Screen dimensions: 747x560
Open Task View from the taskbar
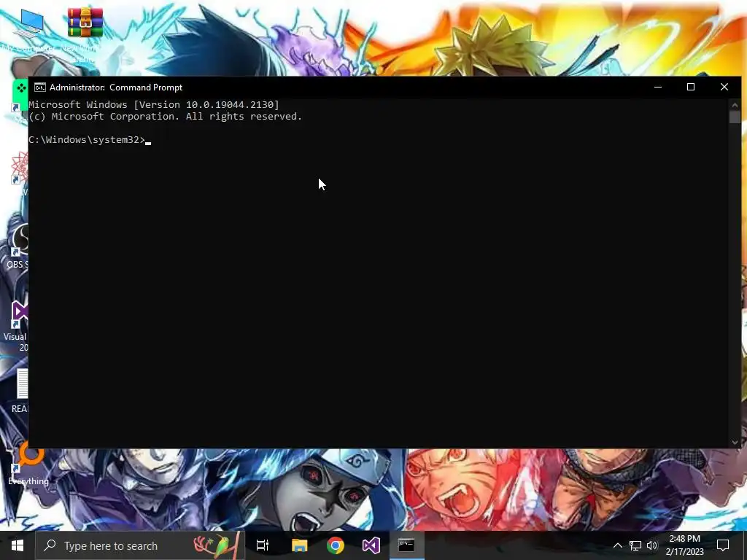coord(263,545)
